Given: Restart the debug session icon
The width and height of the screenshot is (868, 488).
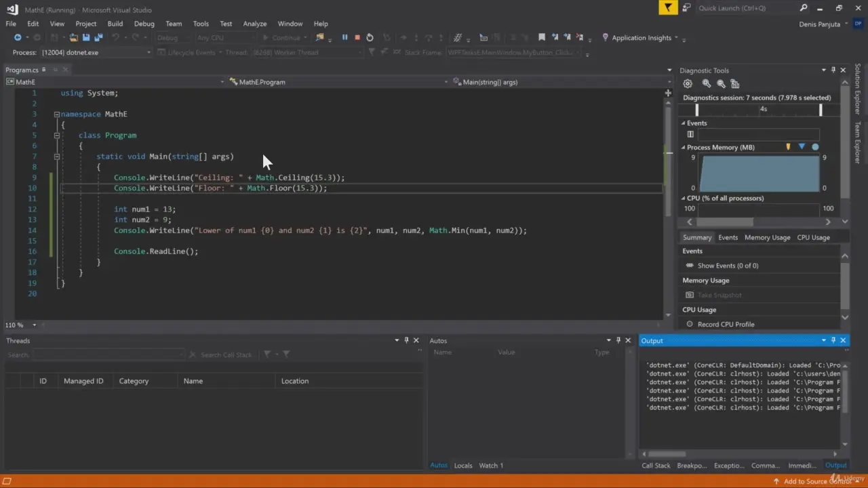Looking at the screenshot, I should pyautogui.click(x=370, y=38).
